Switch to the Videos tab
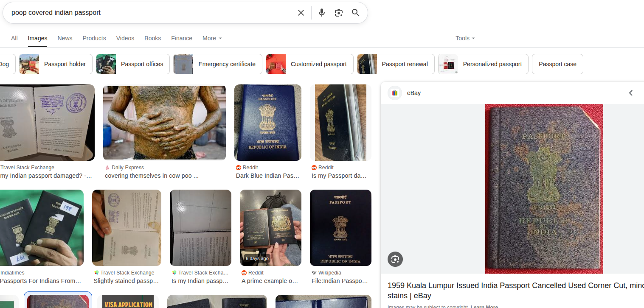 click(x=125, y=38)
